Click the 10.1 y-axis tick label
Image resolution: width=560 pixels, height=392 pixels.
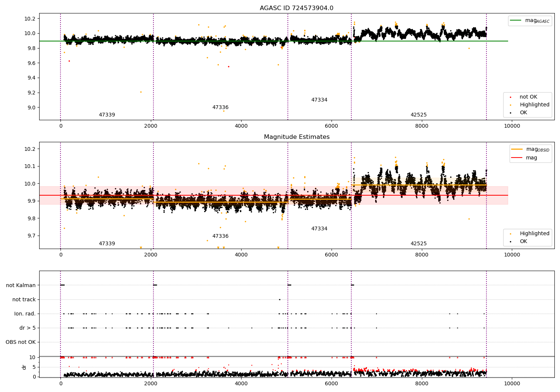click(29, 166)
